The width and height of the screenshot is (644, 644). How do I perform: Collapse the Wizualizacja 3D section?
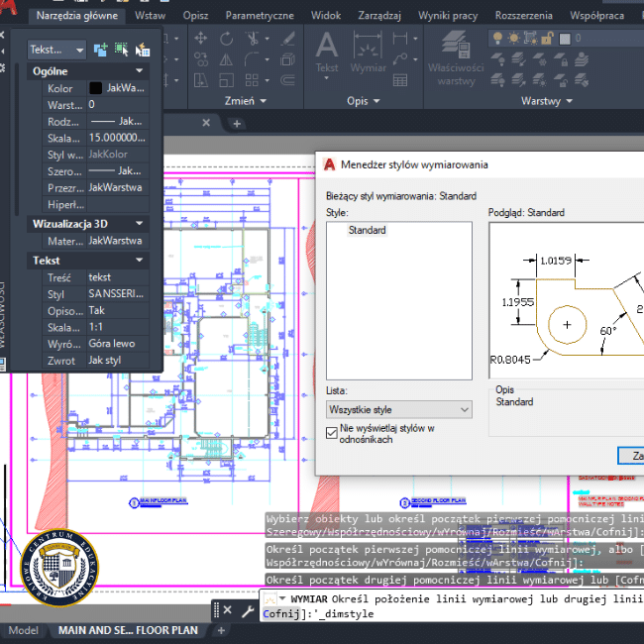pyautogui.click(x=140, y=224)
